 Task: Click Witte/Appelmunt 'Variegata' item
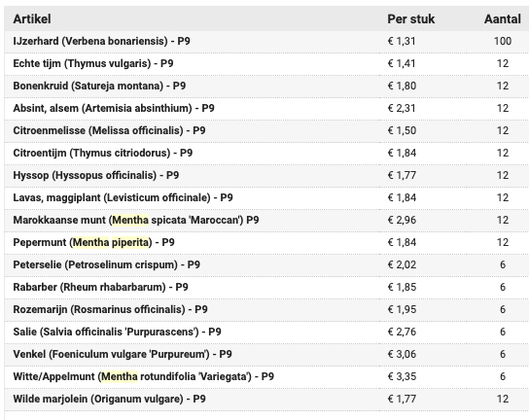pyautogui.click(x=143, y=376)
